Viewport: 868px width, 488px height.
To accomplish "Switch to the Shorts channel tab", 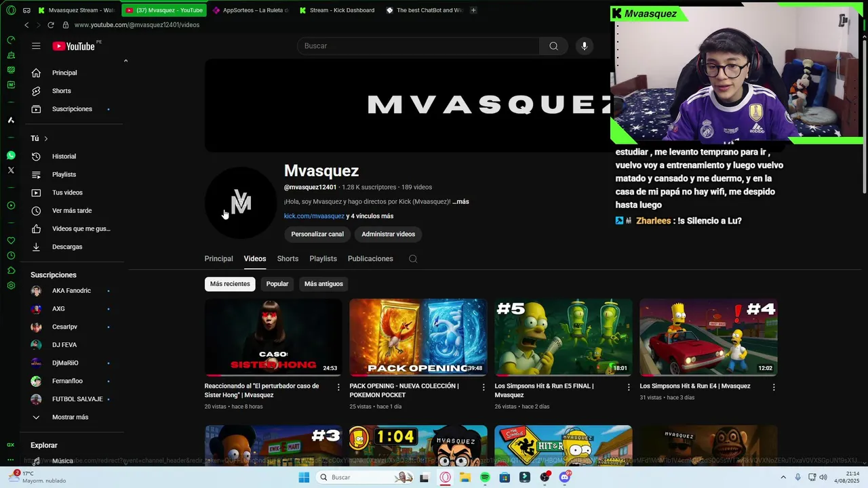I will point(288,259).
